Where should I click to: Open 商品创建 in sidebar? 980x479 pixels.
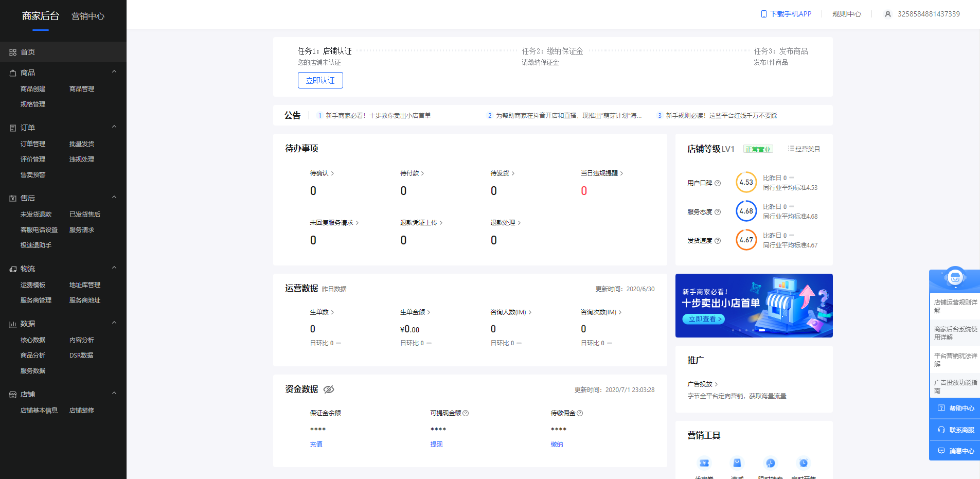[33, 89]
